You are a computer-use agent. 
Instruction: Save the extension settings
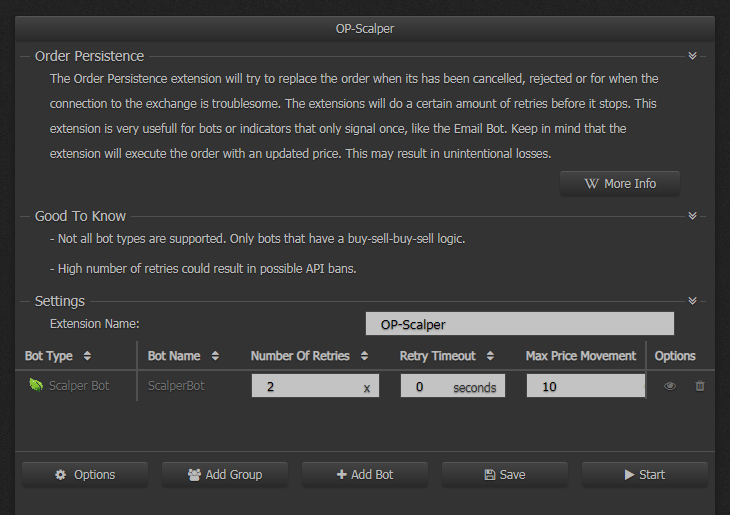point(505,474)
